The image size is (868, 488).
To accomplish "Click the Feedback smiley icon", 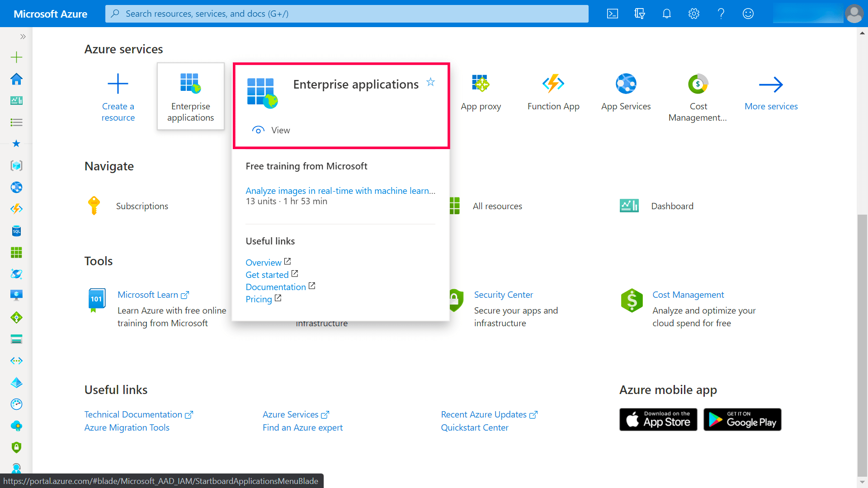I will coord(748,14).
